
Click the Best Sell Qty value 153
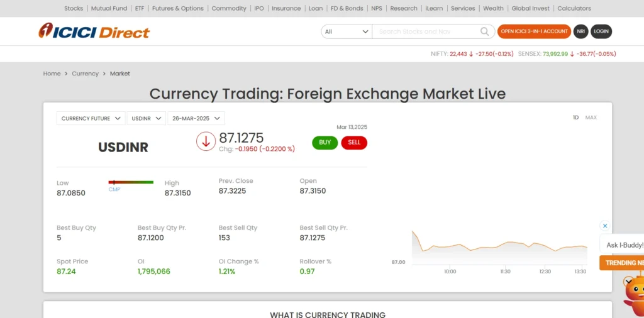(x=225, y=238)
